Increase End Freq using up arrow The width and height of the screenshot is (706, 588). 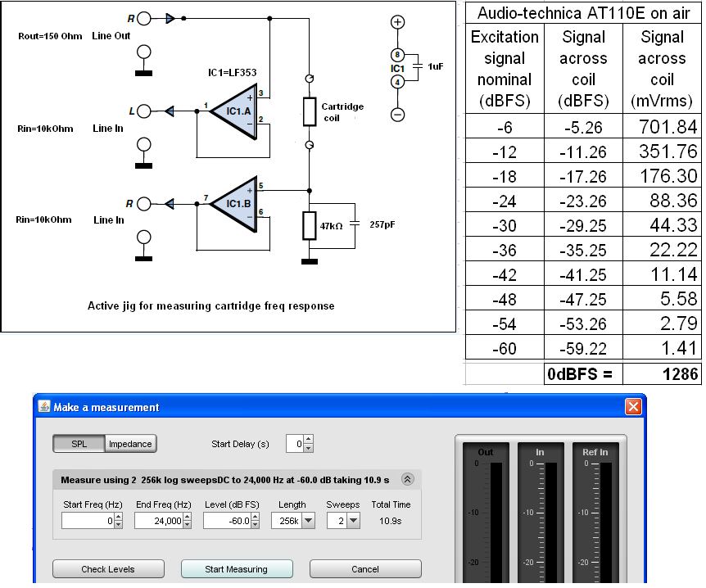[188, 517]
